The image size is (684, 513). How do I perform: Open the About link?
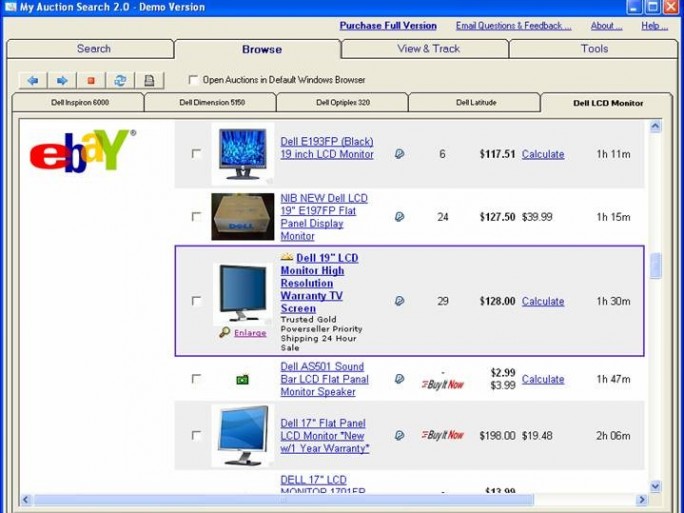pos(606,26)
